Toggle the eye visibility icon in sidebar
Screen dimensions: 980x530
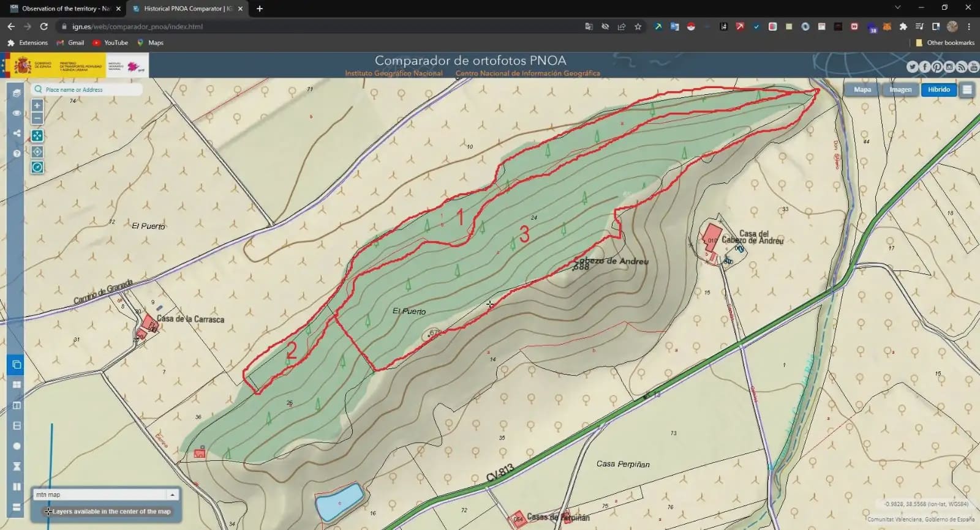click(x=17, y=113)
